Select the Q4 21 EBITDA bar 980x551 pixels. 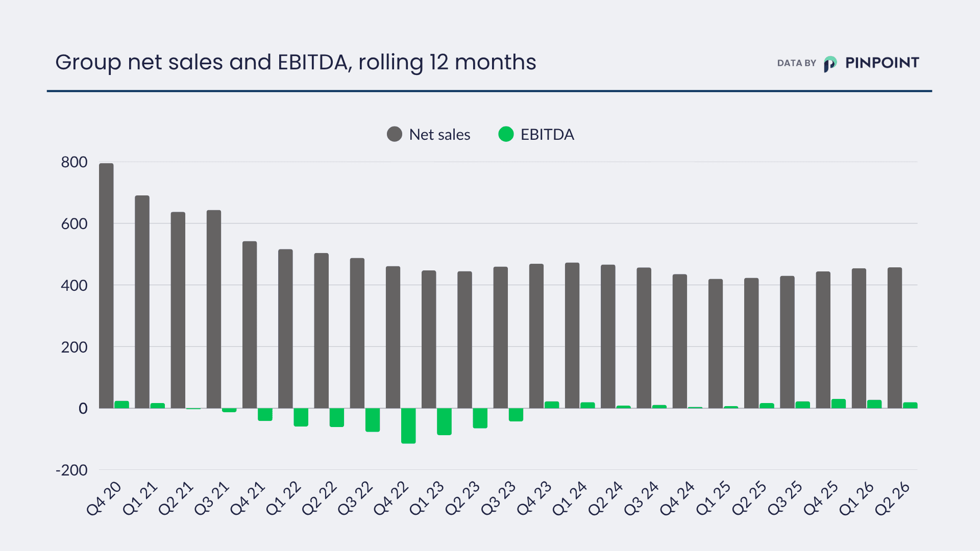click(x=265, y=414)
